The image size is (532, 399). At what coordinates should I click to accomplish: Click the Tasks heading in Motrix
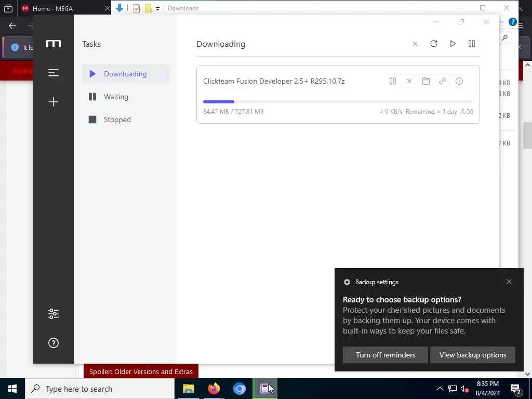(91, 44)
